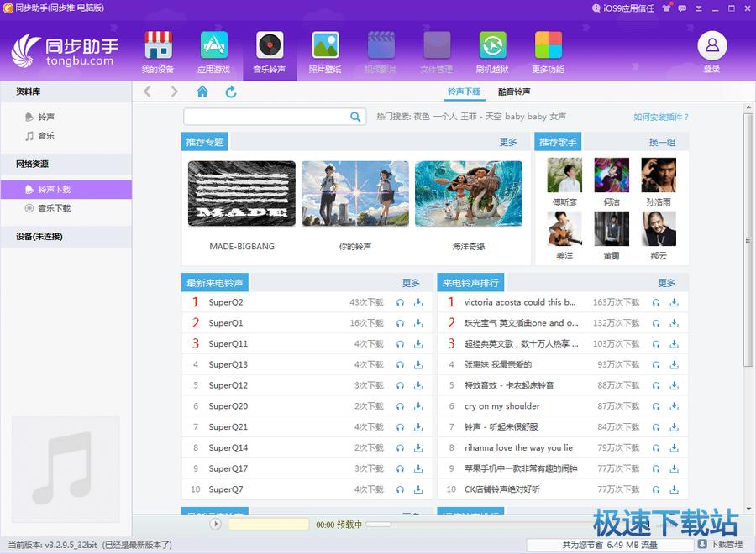
Task: Open the 我的设备 section icon
Action: point(158,46)
